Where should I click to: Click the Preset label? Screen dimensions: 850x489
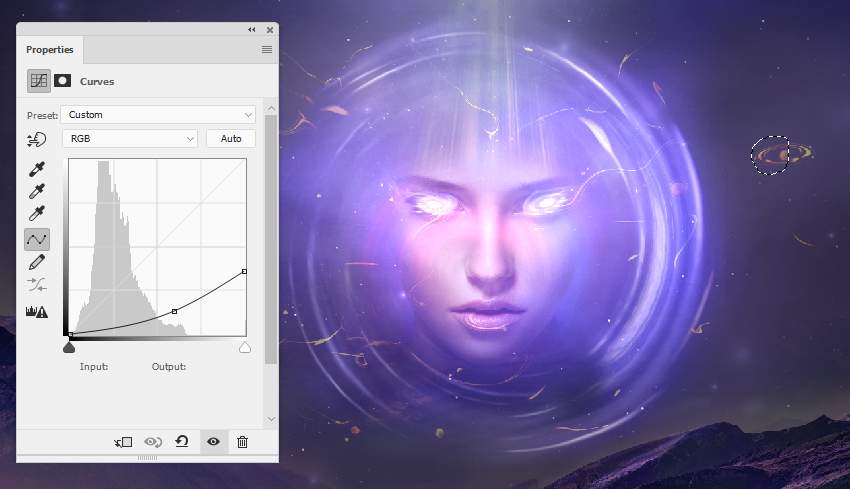click(42, 115)
